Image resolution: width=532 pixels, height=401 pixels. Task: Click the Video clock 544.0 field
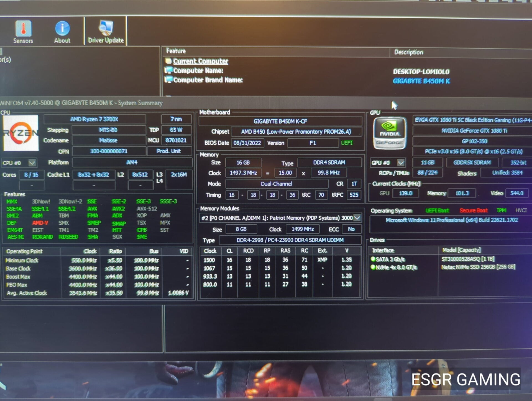[x=516, y=193]
